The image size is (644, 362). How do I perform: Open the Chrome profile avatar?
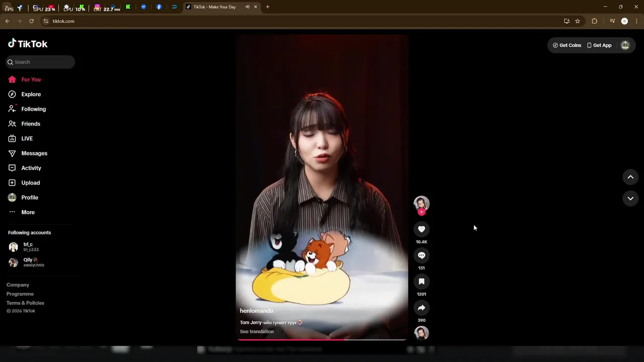pyautogui.click(x=624, y=21)
